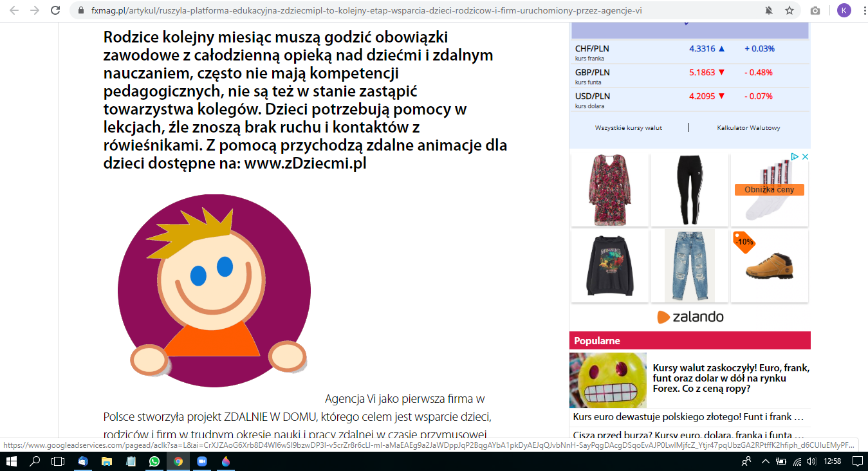The width and height of the screenshot is (868, 471).
Task: Click the address bar URL field
Action: [386, 11]
